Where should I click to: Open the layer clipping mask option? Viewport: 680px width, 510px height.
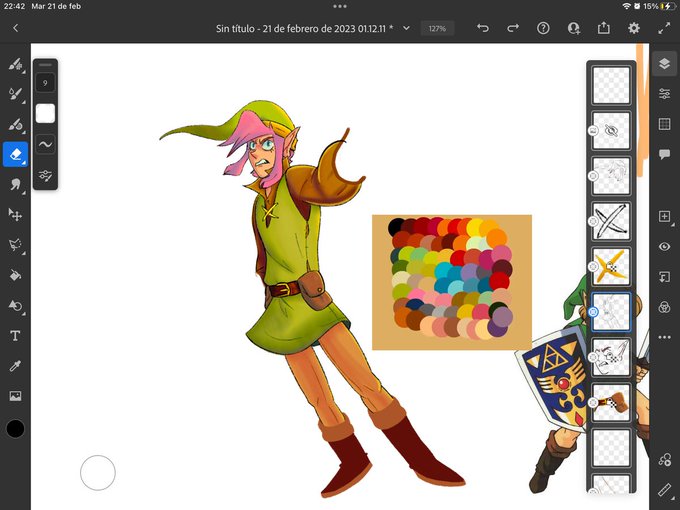coord(664,277)
